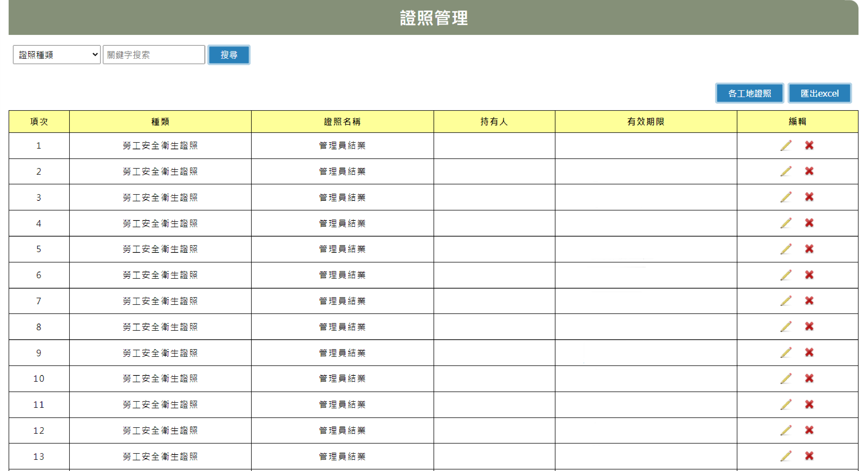Delete row 5 using the red cross
Image resolution: width=868 pixels, height=471 pixels.
[809, 249]
